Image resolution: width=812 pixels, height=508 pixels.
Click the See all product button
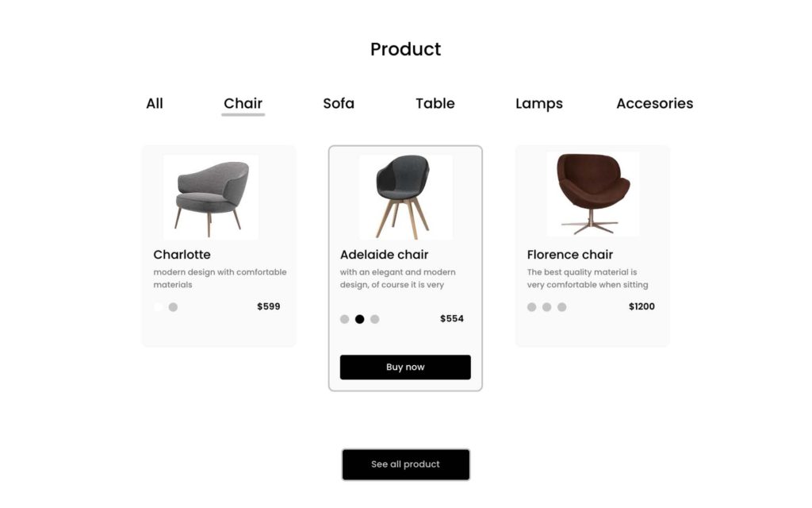[406, 464]
